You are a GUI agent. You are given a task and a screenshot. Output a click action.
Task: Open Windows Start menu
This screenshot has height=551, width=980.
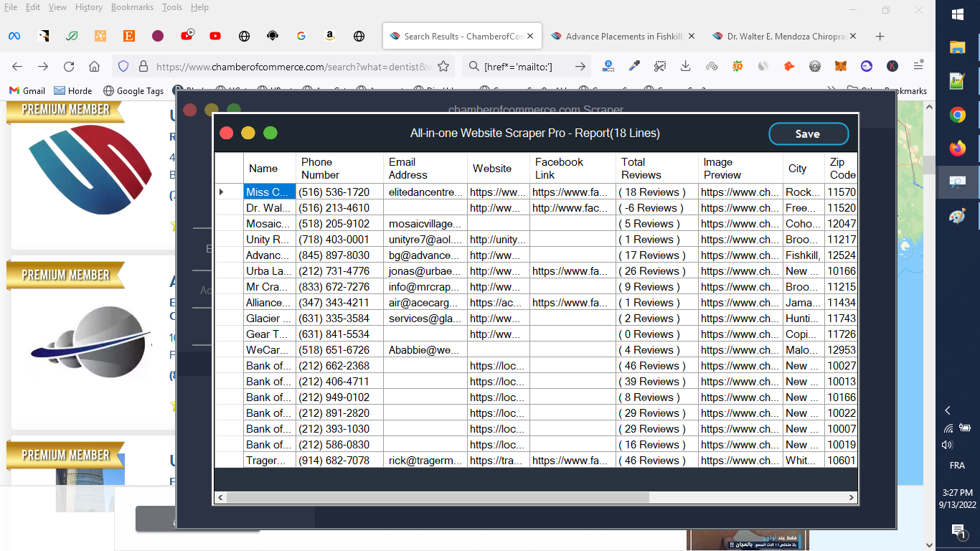[x=957, y=14]
